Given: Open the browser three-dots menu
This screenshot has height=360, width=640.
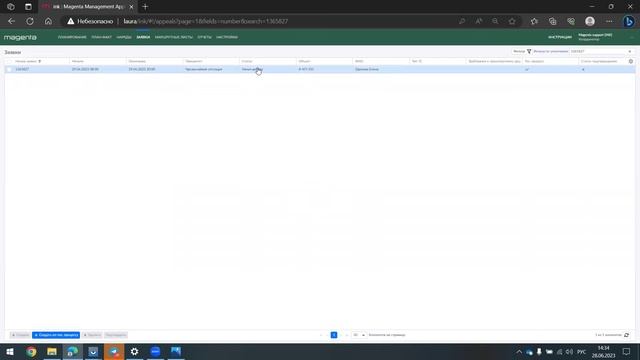Looking at the screenshot, I should pos(609,21).
